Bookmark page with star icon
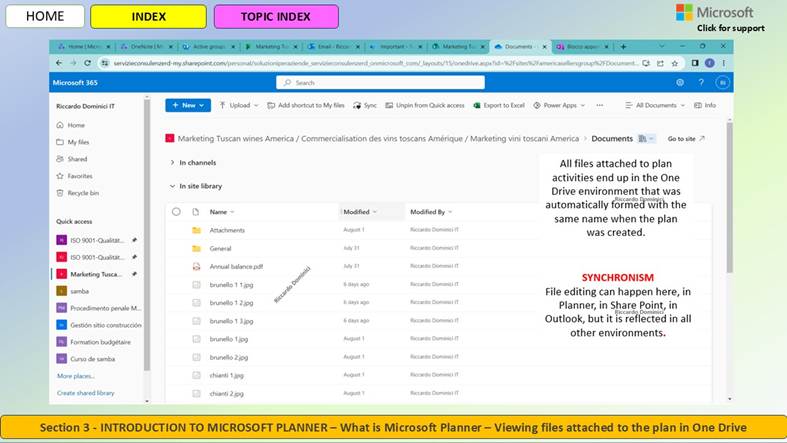 pyautogui.click(x=675, y=63)
